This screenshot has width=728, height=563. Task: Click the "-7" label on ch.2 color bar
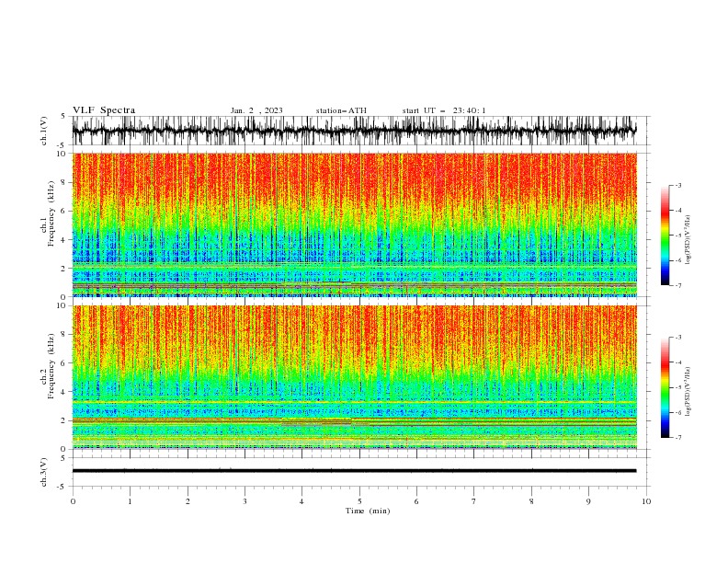click(678, 438)
